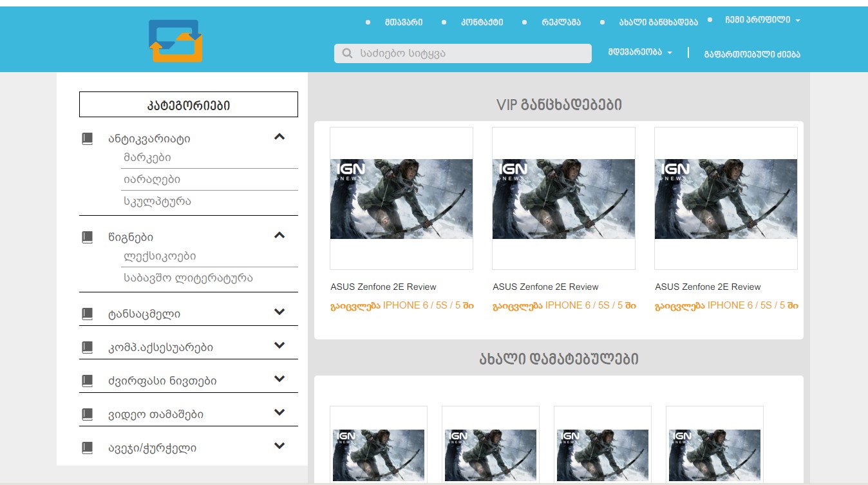Expand the ძვირფასი ნივთები category
The image size is (868, 485).
pos(279,379)
